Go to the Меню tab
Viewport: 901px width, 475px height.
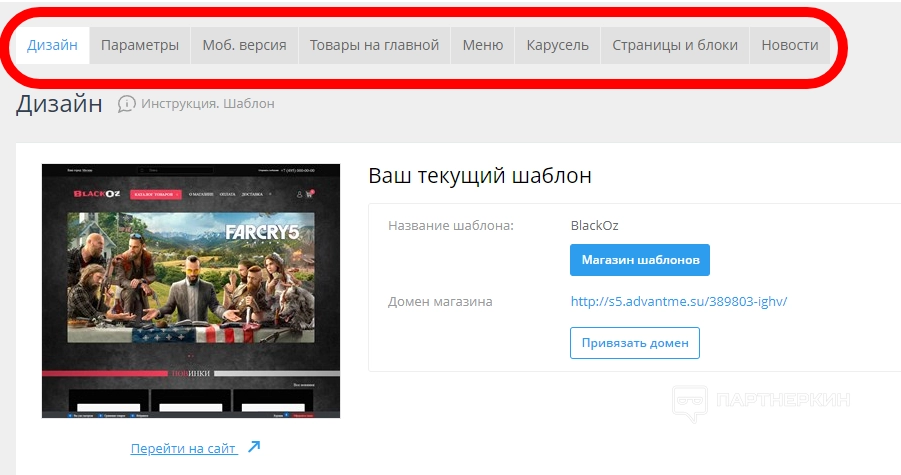483,45
